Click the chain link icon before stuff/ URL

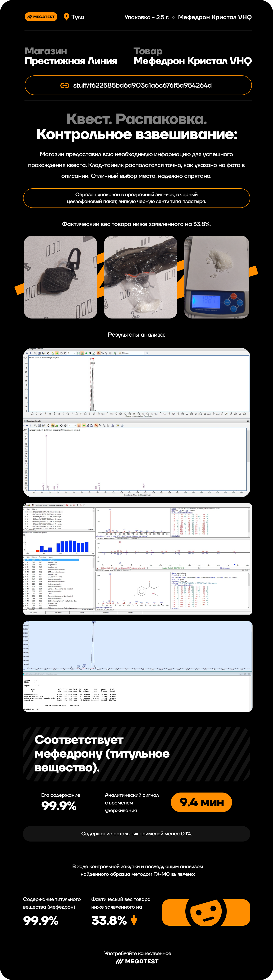pos(65,86)
